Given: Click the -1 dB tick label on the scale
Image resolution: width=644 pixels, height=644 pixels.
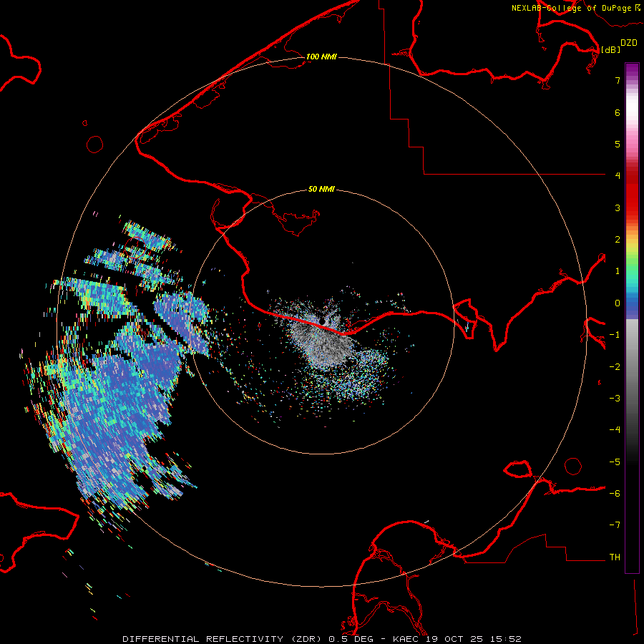Looking at the screenshot, I should pos(615,335).
